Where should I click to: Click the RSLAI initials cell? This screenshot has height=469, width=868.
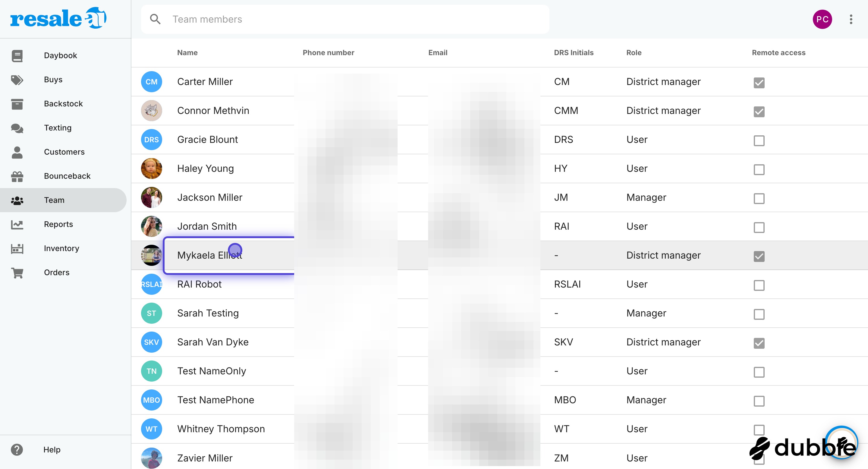(568, 284)
